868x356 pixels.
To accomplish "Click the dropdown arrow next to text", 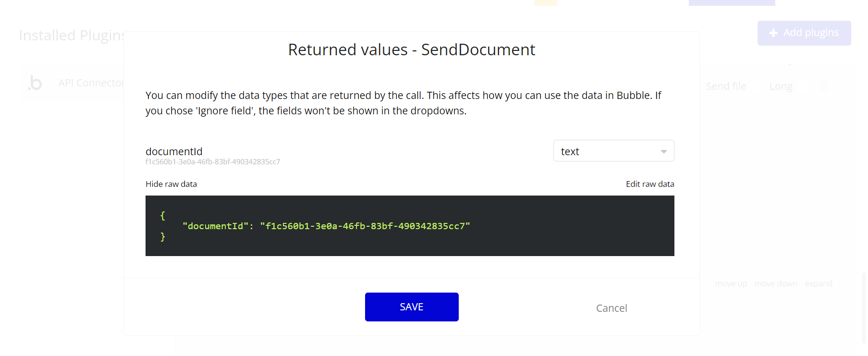I will [x=664, y=151].
